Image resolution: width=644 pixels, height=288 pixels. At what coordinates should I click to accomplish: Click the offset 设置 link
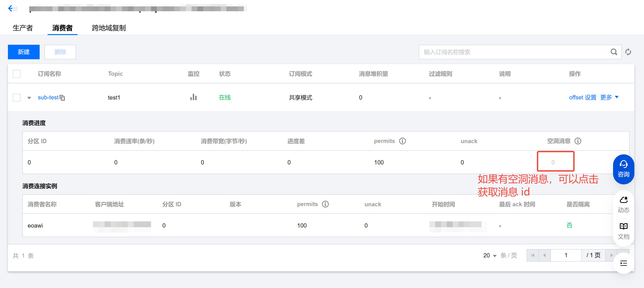click(x=583, y=97)
